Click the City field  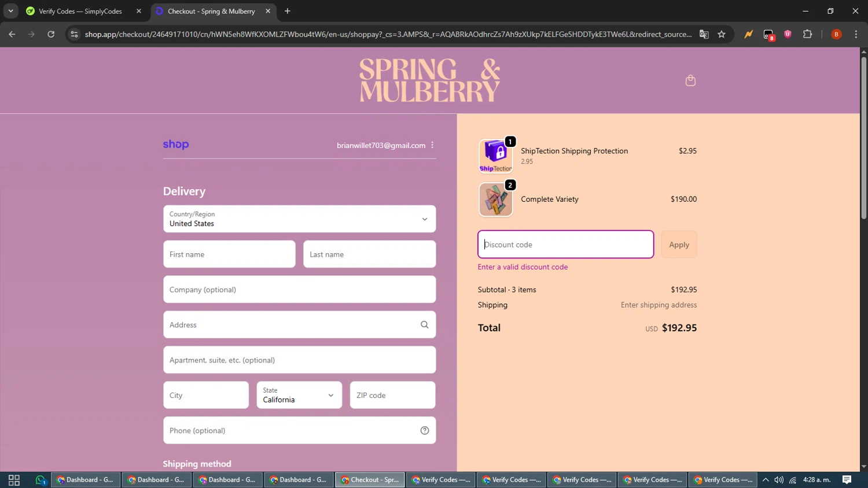point(206,395)
